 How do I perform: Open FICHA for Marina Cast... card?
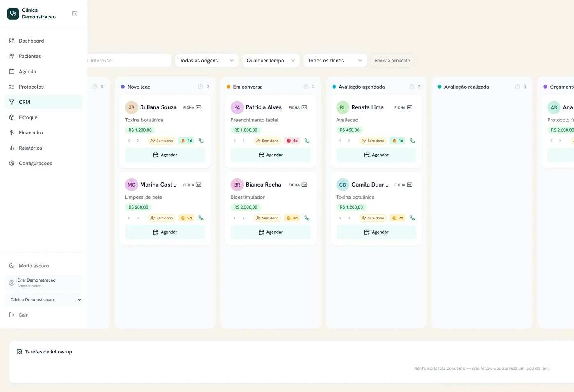(192, 185)
